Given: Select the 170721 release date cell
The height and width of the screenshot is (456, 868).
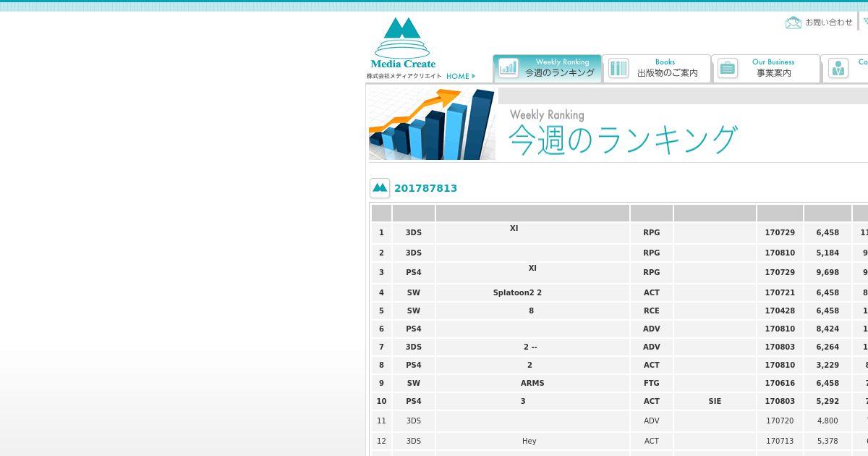Looking at the screenshot, I should (780, 292).
